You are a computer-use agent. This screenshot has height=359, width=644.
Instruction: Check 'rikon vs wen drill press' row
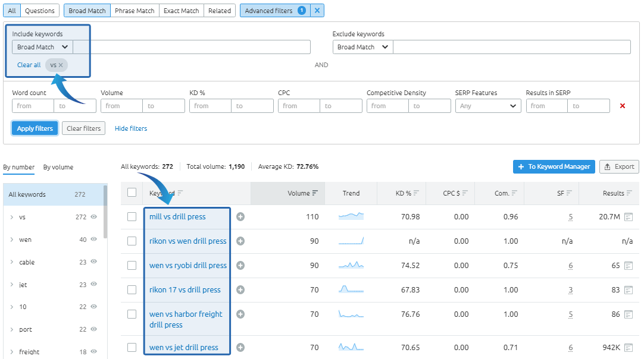point(132,241)
